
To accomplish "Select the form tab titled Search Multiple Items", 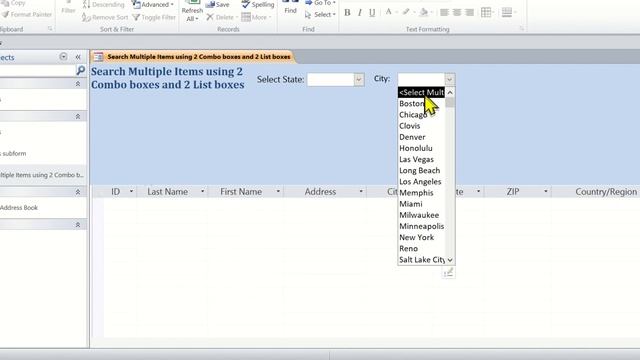I will click(x=192, y=57).
